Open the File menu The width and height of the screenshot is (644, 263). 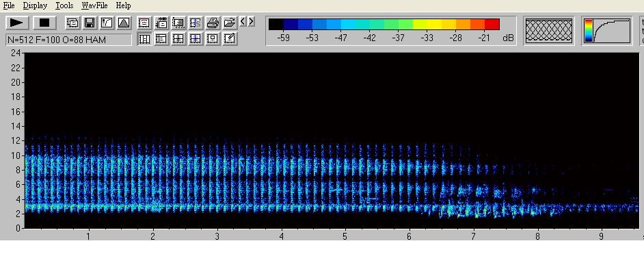pos(9,5)
